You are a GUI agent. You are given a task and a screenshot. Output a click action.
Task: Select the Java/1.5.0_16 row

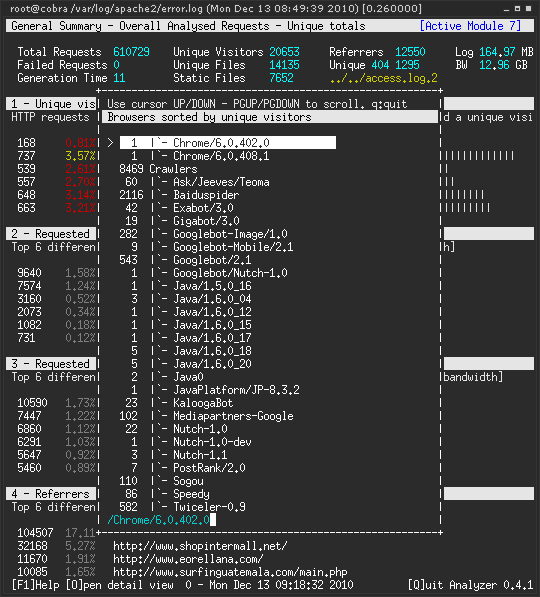(x=191, y=285)
